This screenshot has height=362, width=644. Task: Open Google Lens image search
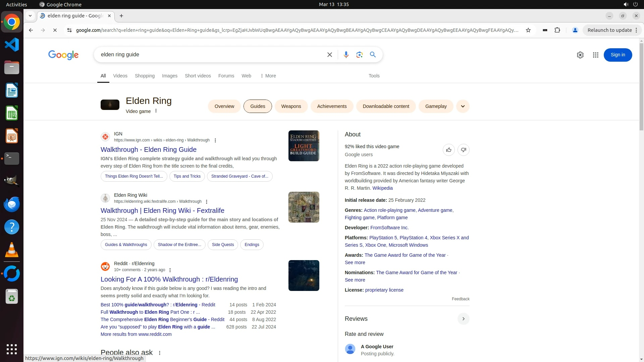(x=359, y=55)
